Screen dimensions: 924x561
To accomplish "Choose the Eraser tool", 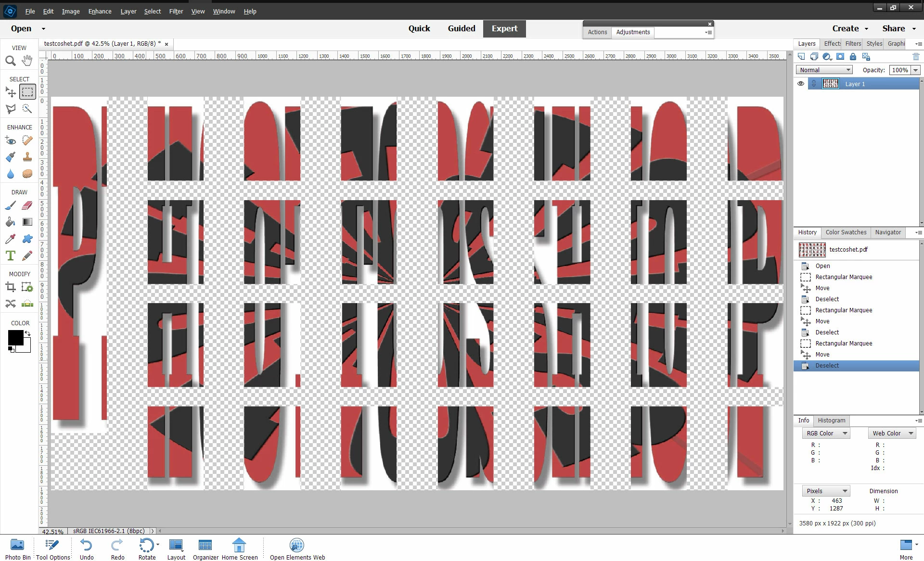I will point(27,205).
